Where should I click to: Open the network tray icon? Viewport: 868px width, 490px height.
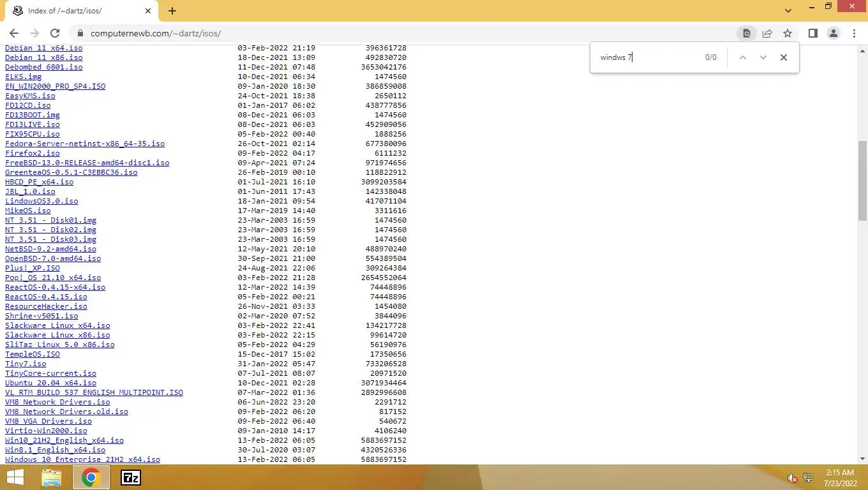coord(808,478)
